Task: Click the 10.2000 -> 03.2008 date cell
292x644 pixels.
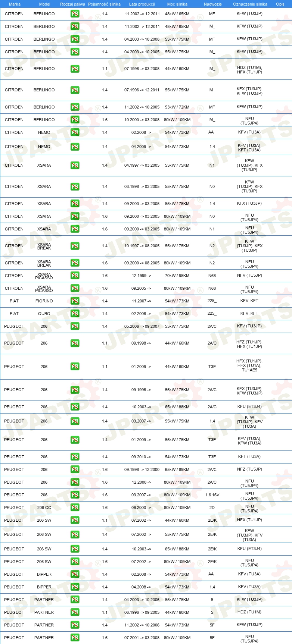Action: point(142,120)
